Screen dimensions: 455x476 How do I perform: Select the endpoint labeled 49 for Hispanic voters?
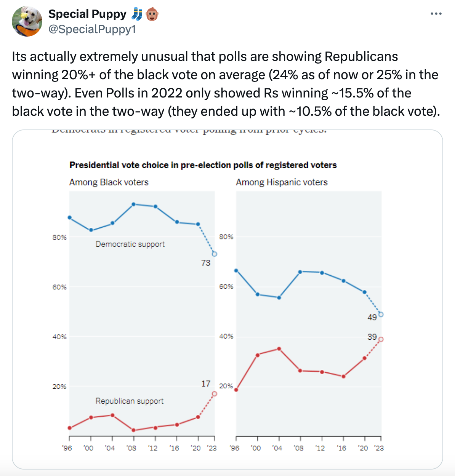click(x=381, y=314)
